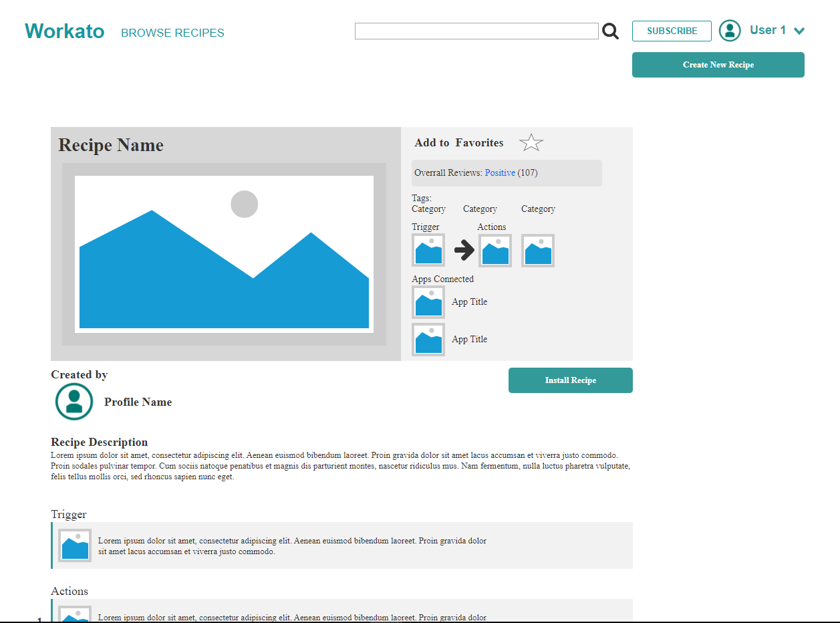Click inside the search input field

click(476, 31)
